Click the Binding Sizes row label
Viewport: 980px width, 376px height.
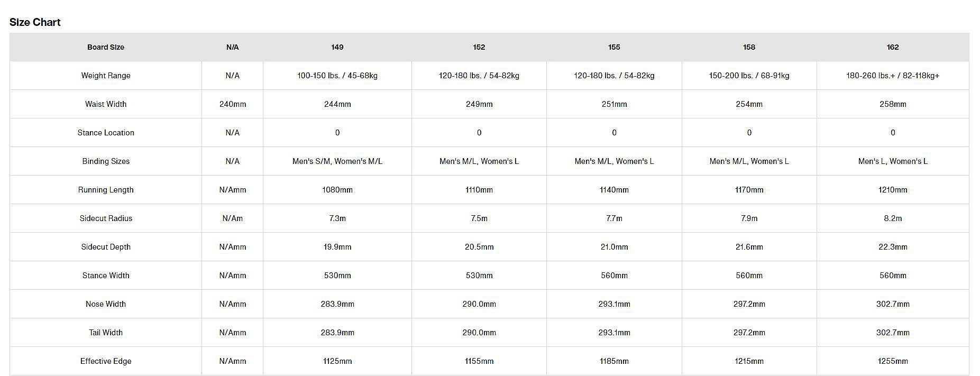click(x=106, y=161)
